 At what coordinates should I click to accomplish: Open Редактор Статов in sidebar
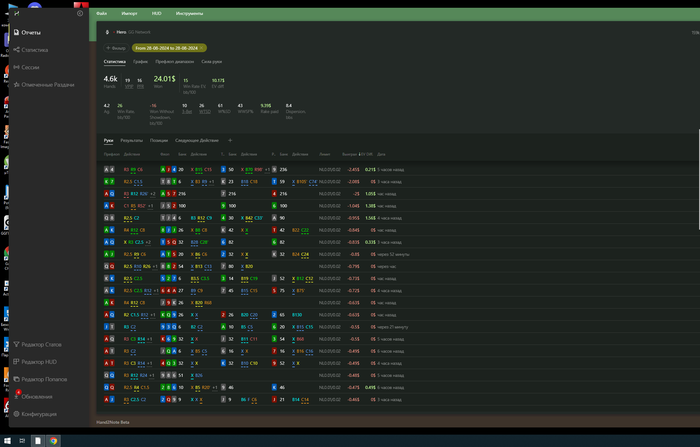[38, 345]
